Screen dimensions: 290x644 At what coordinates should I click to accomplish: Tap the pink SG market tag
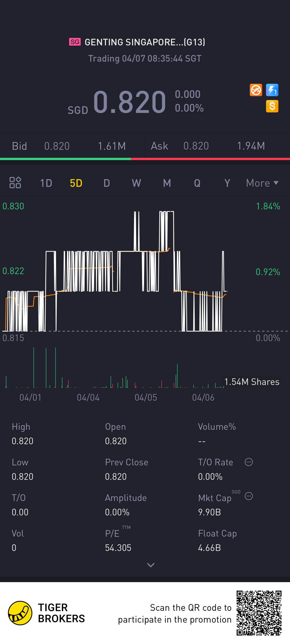click(75, 42)
